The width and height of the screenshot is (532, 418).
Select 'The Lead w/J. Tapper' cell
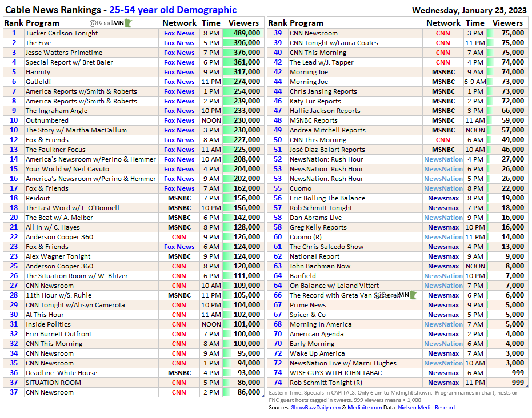click(x=355, y=62)
